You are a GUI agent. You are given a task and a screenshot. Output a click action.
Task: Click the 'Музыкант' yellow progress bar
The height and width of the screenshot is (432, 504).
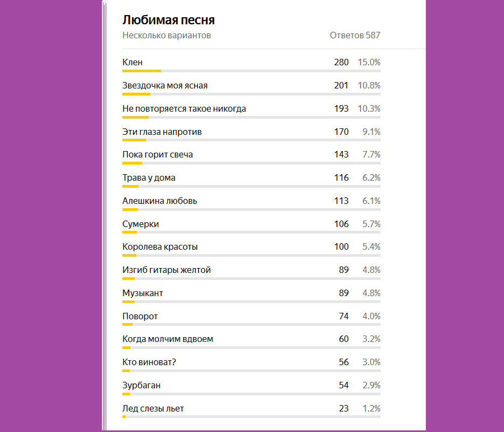pyautogui.click(x=129, y=301)
